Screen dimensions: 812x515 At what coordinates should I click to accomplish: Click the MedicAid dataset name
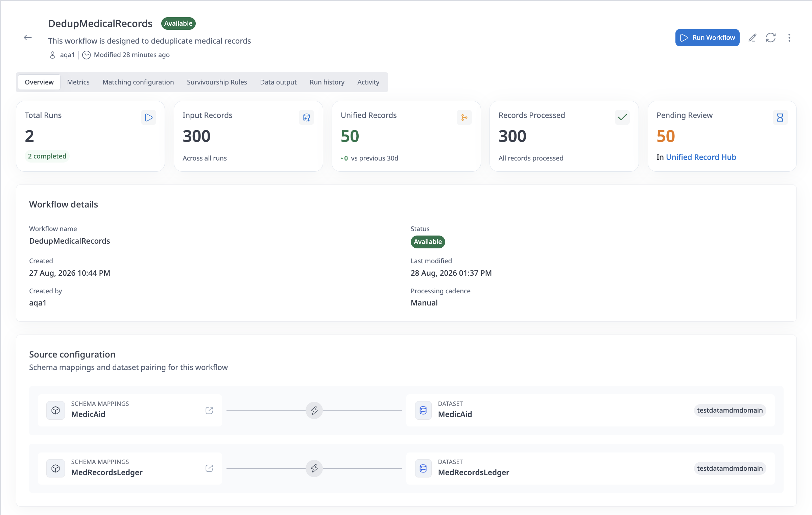point(455,414)
